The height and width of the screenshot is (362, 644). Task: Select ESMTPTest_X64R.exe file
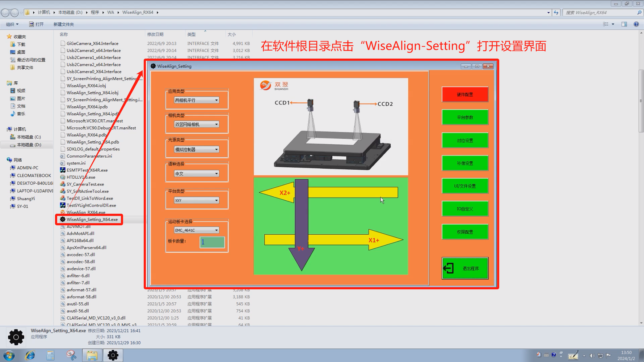tap(87, 170)
